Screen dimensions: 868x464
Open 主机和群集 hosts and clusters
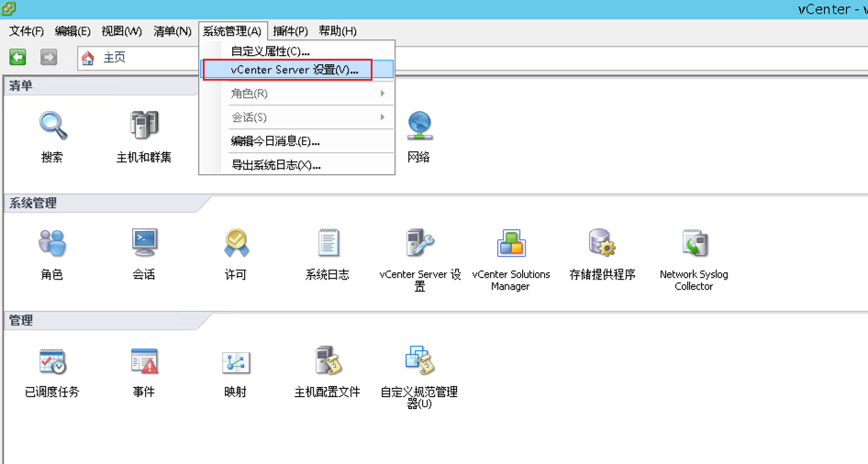pyautogui.click(x=144, y=126)
